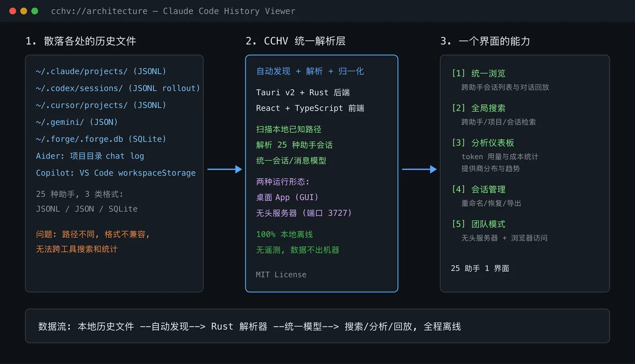Select the "~/.codex/sessions/ (JSONL rollout)" line
Viewport: 635px width, 364px height.
[118, 88]
